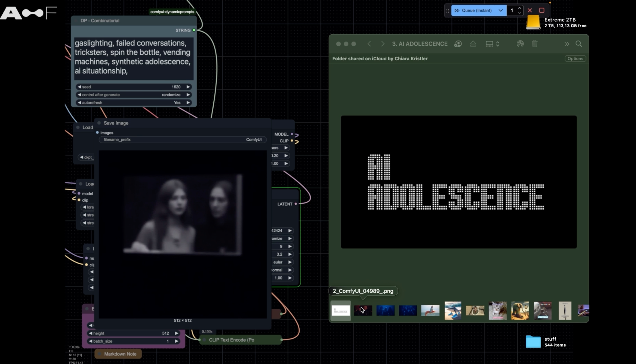Select the dark red 2_ComfyUI_04989_.png thumbnail
The height and width of the screenshot is (364, 636).
(363, 311)
